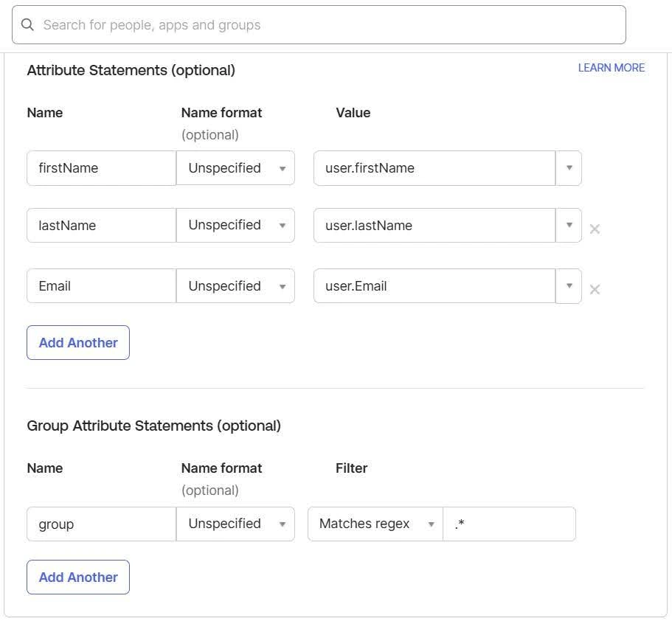Expand value dropdown arrow for user.firstName
Viewport: 672px width, 621px height.
coord(569,168)
